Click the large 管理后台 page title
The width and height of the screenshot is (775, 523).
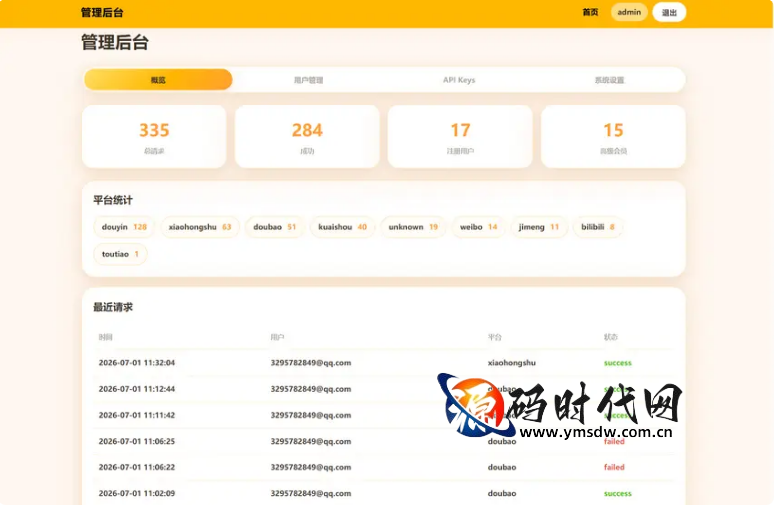coord(115,43)
